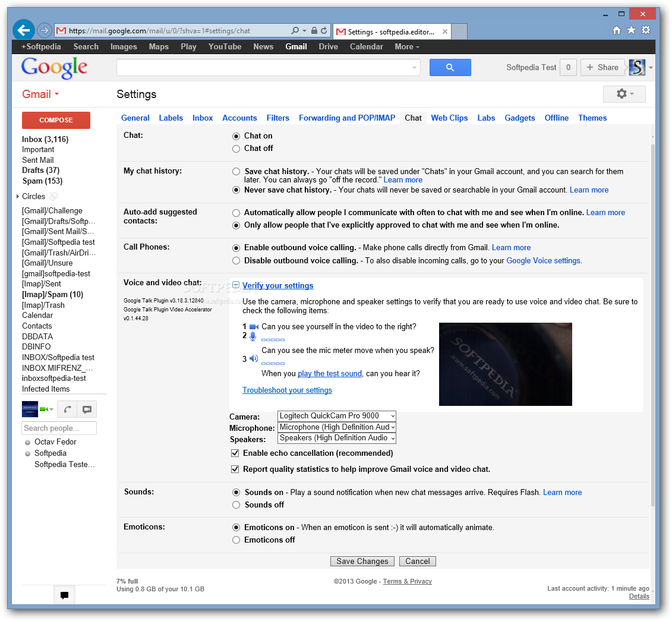Click the browser forward arrow button
The width and height of the screenshot is (672, 621).
point(44,30)
